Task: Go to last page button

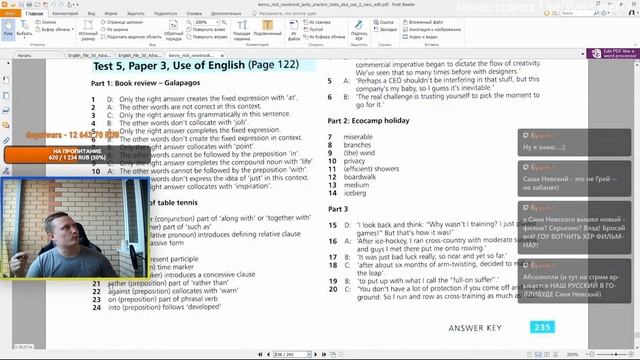Action: [324, 354]
